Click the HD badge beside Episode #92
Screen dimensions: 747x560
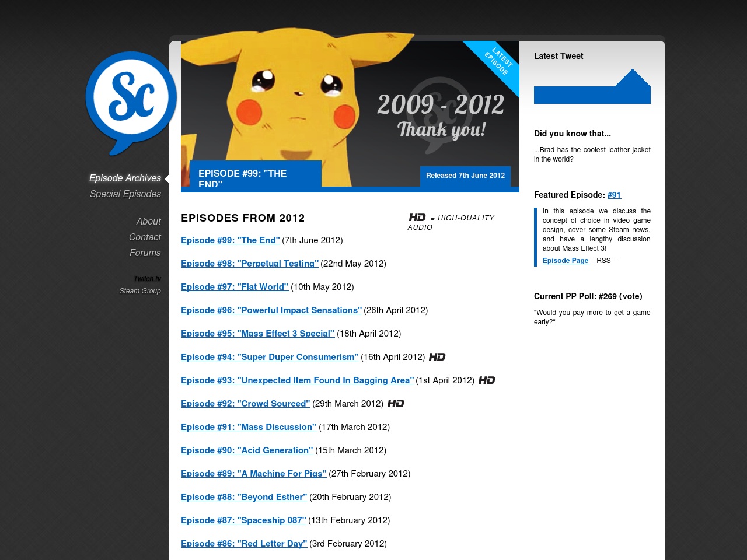coord(396,404)
